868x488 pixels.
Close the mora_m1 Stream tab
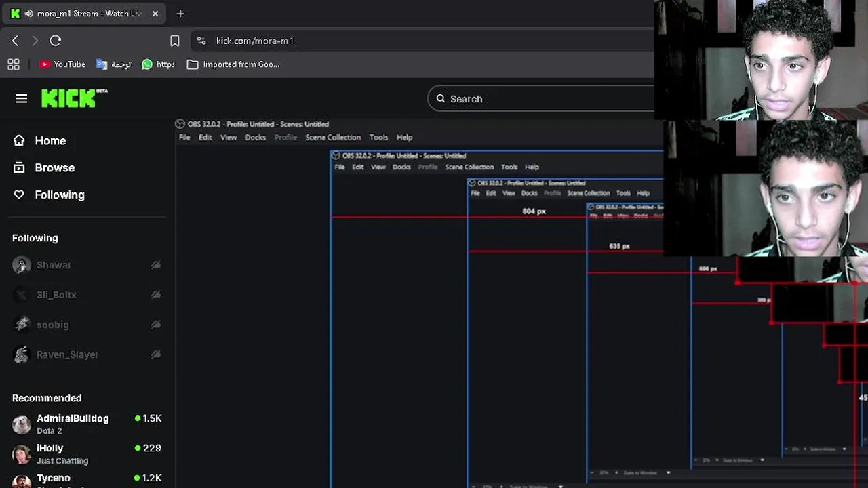click(155, 14)
